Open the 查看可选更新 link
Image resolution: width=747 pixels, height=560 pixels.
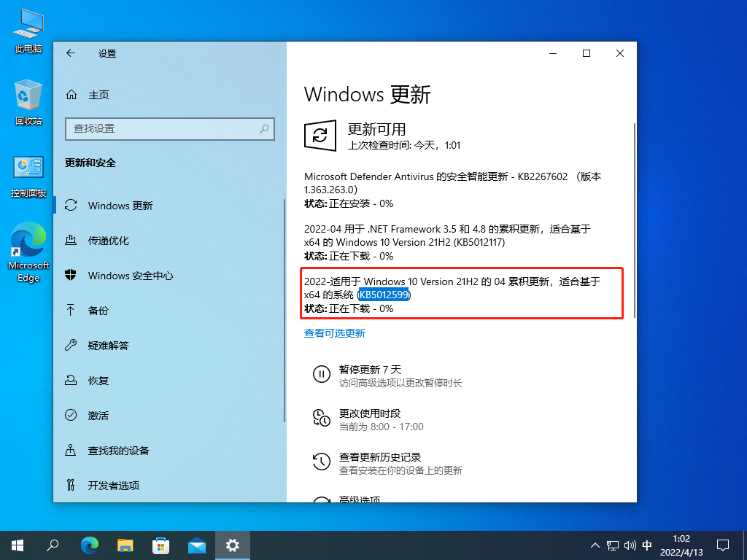335,333
